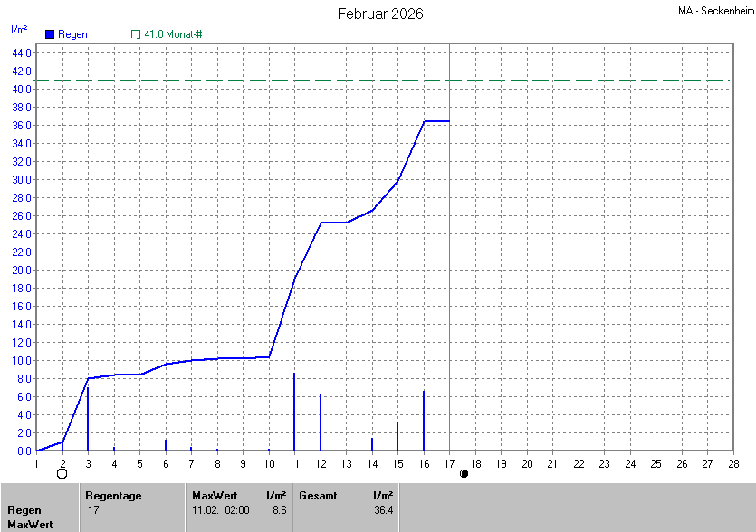Select the 36.4 total value cell
756x532 pixels.
(383, 510)
